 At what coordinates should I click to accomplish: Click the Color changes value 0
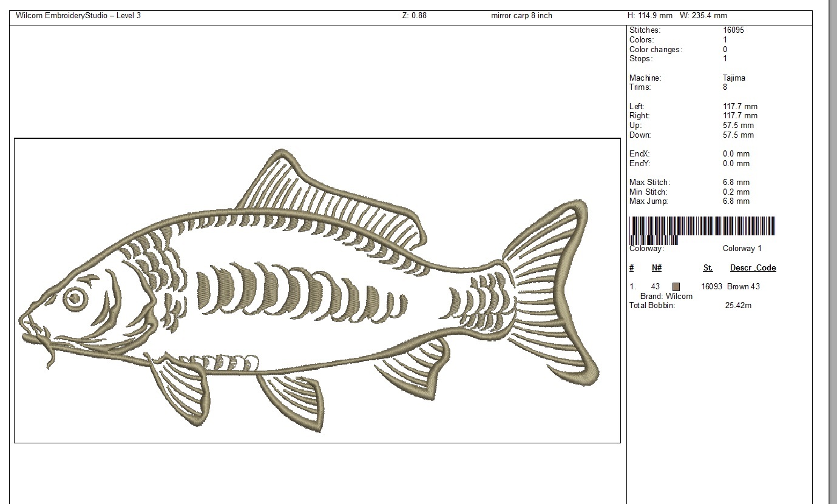pyautogui.click(x=725, y=50)
